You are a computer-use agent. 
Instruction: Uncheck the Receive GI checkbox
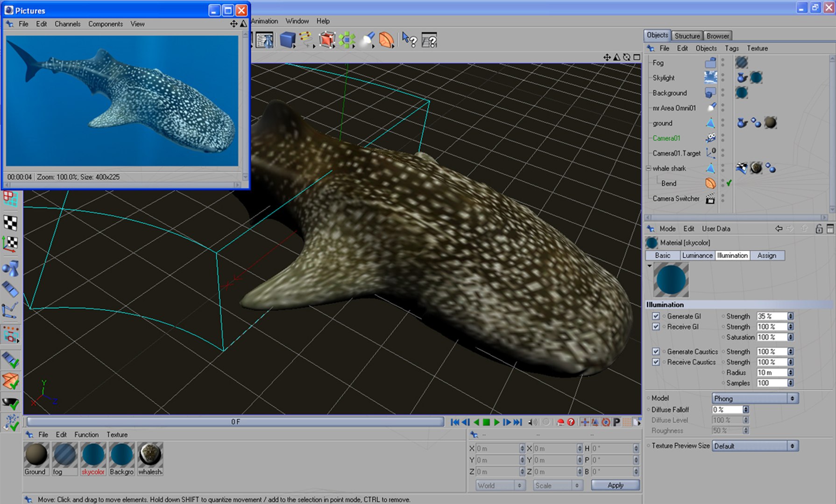click(656, 327)
